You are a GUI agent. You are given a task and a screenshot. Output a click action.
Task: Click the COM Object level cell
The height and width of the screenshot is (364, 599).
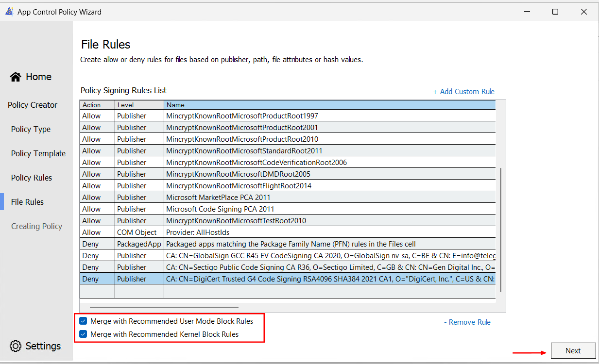139,232
